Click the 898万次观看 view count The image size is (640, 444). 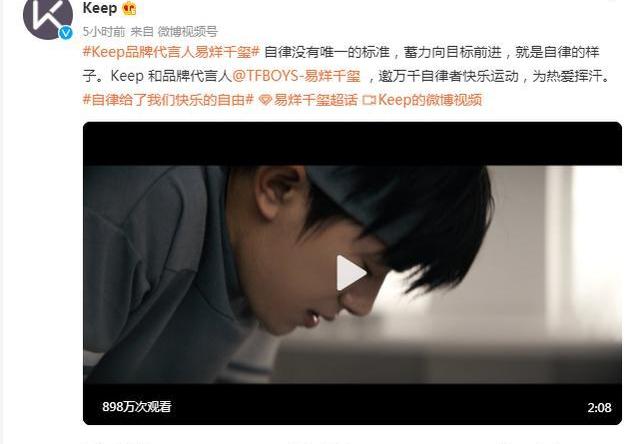click(137, 406)
